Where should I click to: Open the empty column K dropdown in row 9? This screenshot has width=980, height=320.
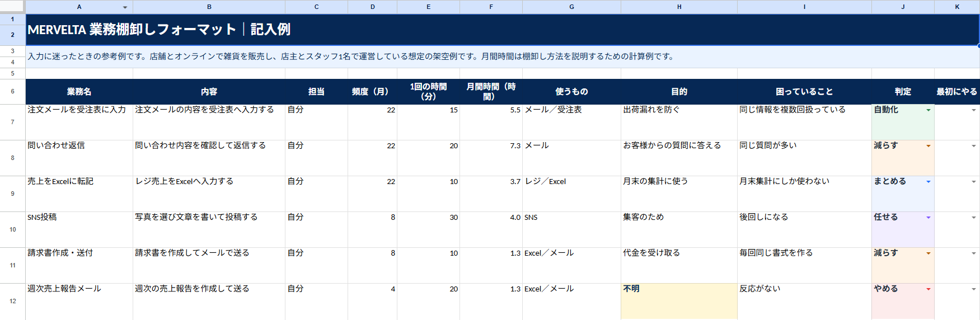click(974, 182)
